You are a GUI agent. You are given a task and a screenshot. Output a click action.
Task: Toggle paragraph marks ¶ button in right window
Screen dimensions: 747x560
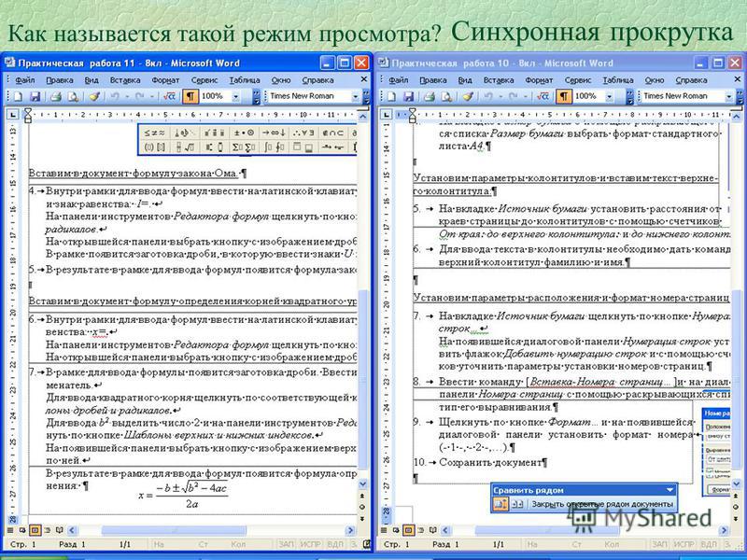(564, 97)
